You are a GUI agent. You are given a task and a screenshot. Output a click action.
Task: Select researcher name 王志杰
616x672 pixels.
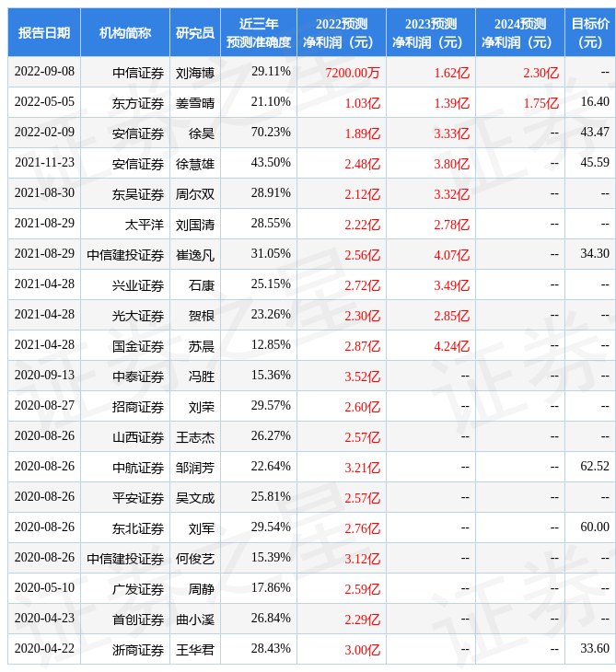(195, 437)
